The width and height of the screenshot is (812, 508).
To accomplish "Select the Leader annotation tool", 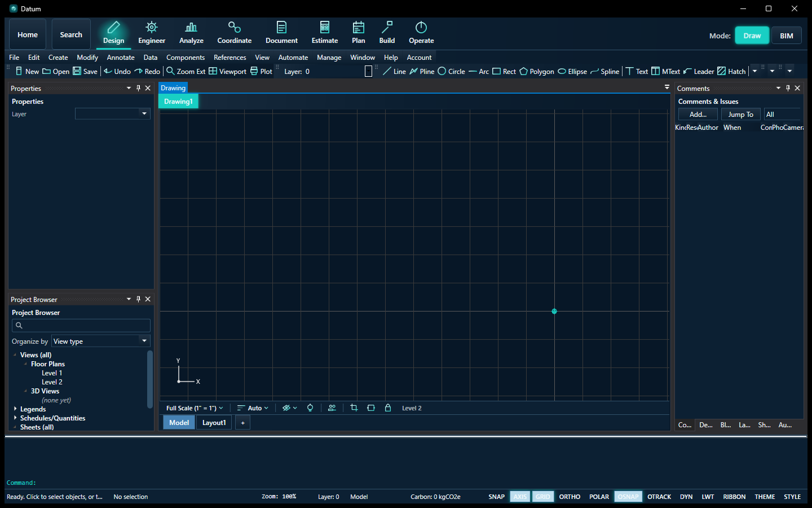I will pyautogui.click(x=699, y=71).
